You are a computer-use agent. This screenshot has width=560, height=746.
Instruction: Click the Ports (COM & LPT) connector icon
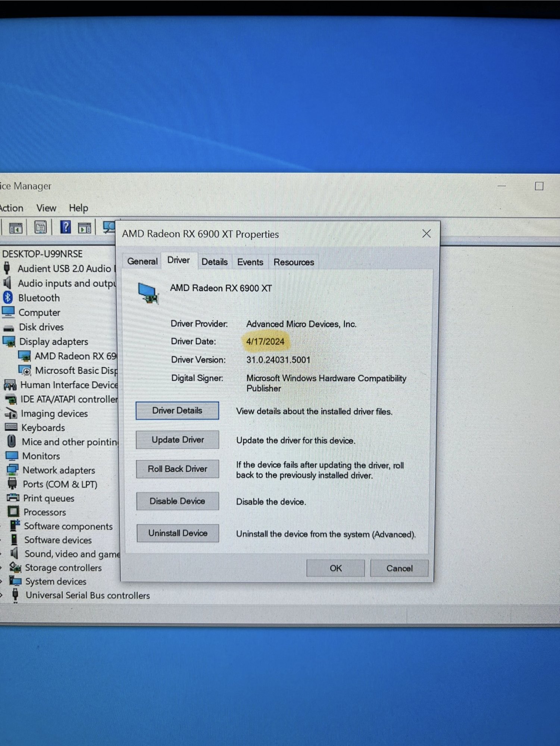tap(12, 483)
